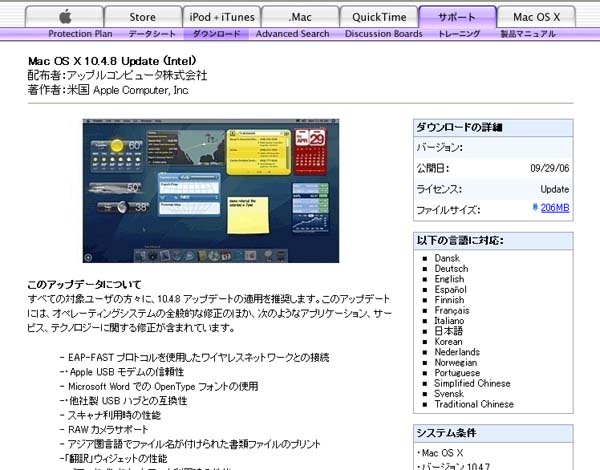
Task: Click Korean in the language list
Action: click(x=448, y=341)
